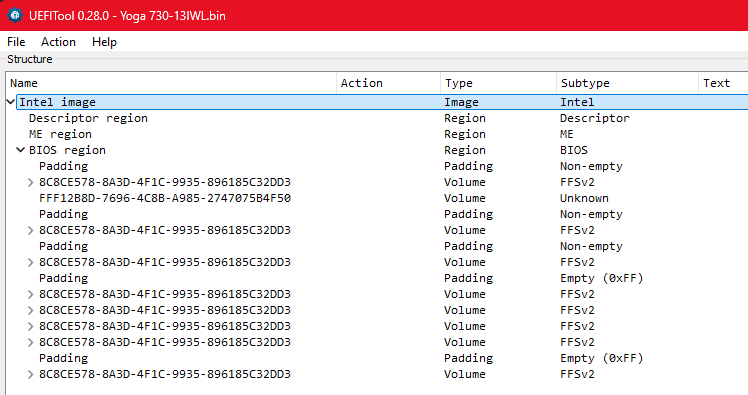Open the File menu

[x=16, y=42]
